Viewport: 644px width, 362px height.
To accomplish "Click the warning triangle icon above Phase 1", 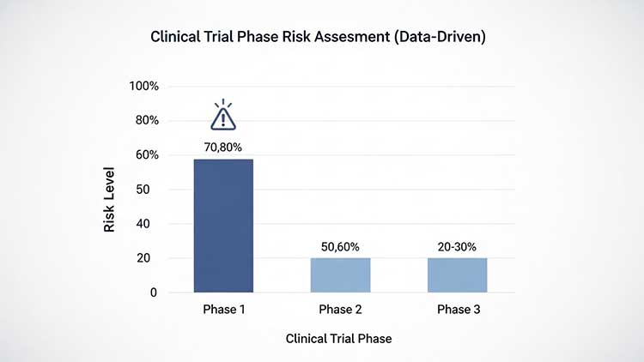I will 223,116.
